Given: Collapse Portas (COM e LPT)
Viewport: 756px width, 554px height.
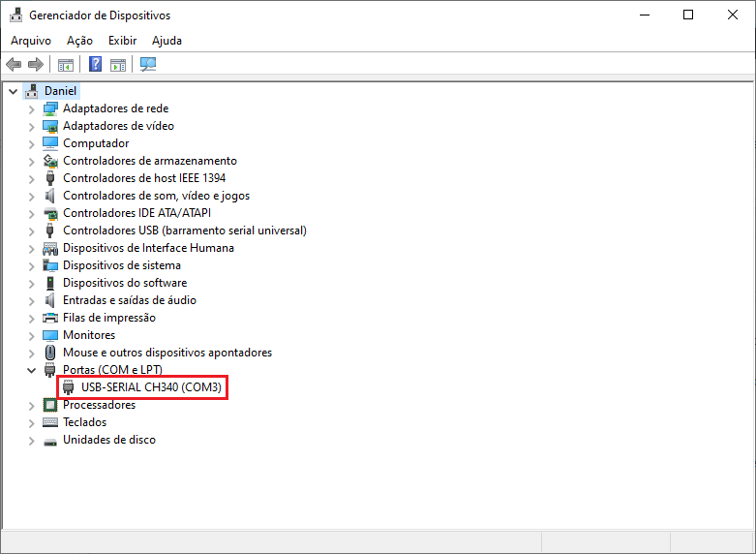Looking at the screenshot, I should tap(31, 370).
